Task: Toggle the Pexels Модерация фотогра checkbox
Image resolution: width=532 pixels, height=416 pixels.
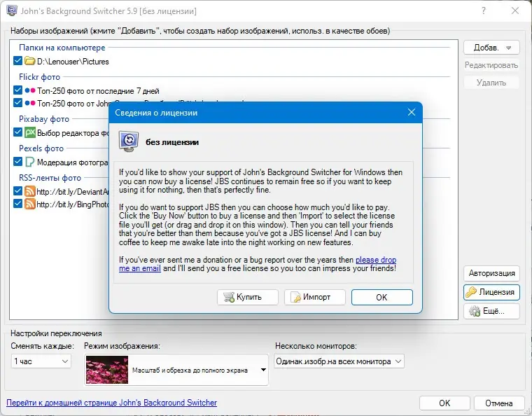Action: [x=17, y=162]
